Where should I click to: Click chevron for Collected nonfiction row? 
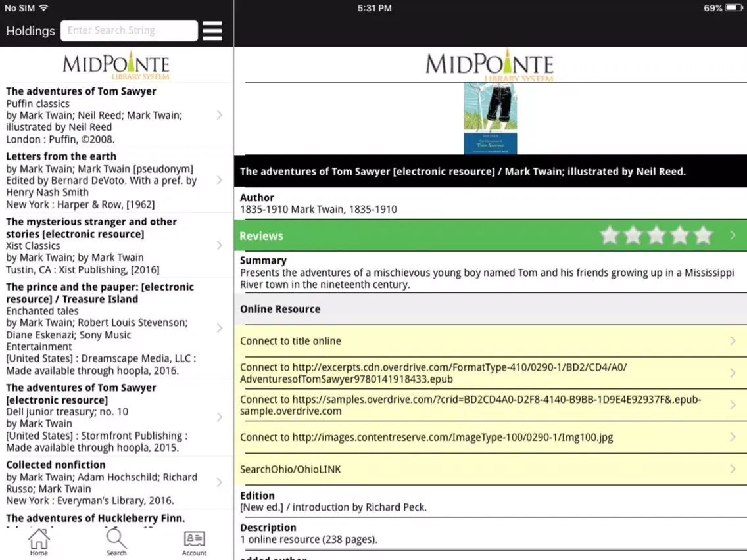click(x=220, y=482)
